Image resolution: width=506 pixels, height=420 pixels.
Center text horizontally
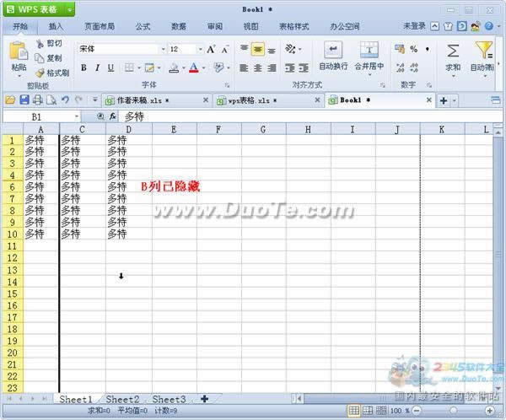tap(258, 67)
